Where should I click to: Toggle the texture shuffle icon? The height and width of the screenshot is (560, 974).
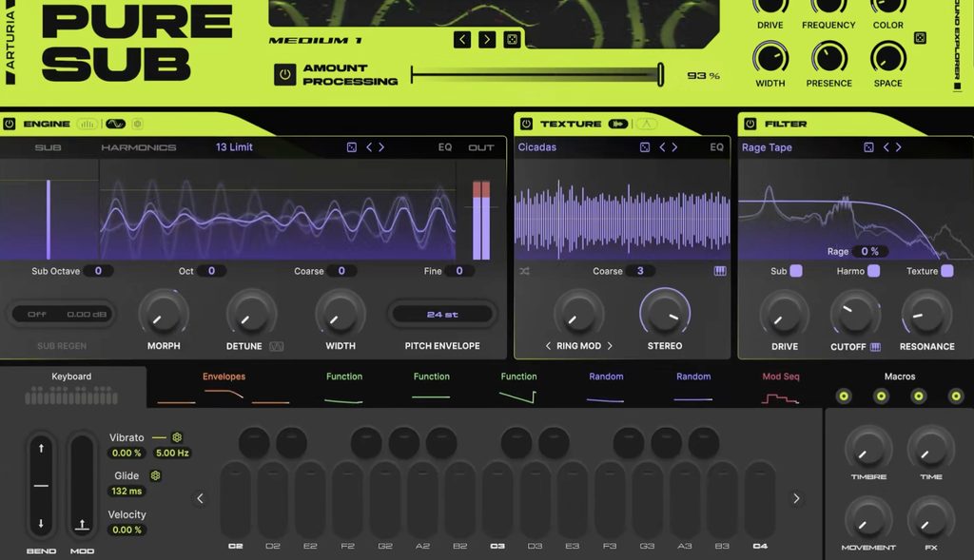525,271
